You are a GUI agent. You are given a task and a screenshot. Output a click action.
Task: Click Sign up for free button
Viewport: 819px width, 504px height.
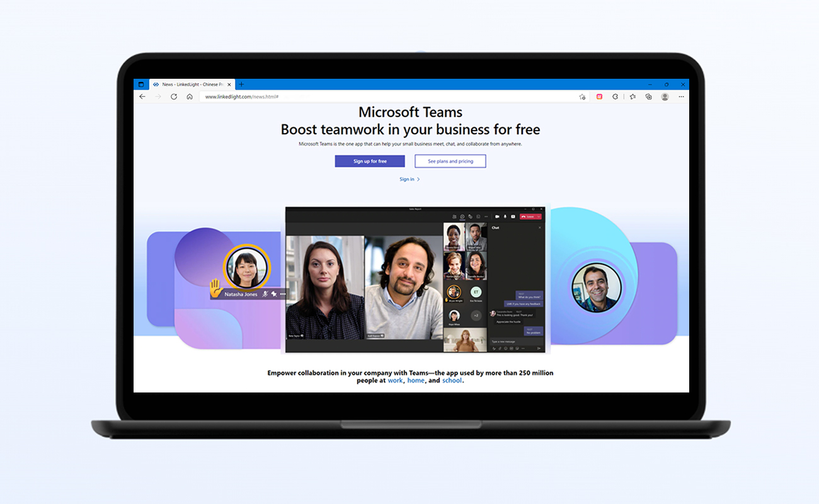click(x=370, y=161)
